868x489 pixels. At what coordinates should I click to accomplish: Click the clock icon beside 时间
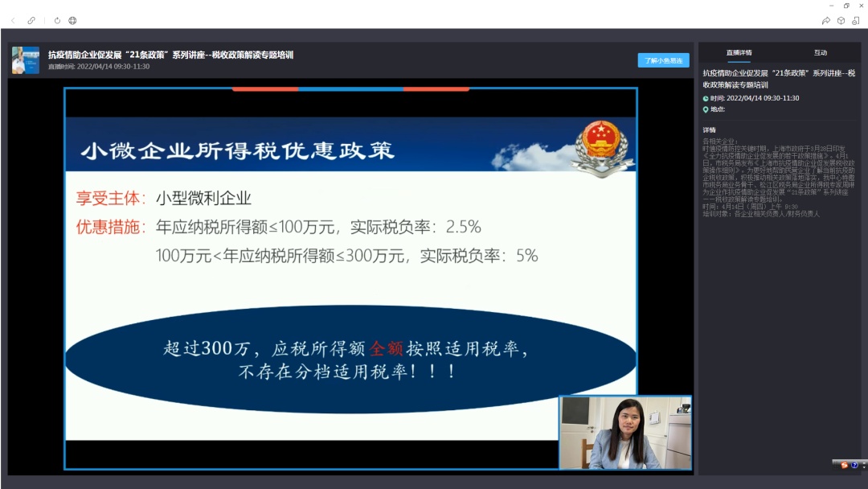[x=706, y=99]
